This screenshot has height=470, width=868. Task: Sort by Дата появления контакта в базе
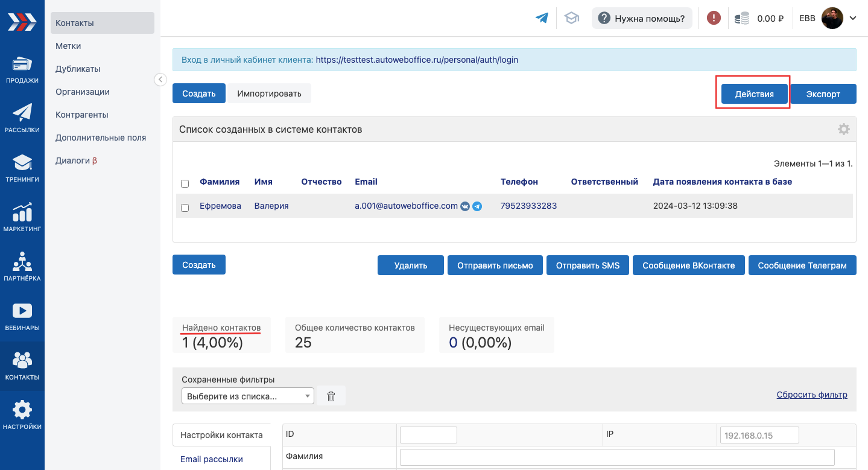coord(723,182)
